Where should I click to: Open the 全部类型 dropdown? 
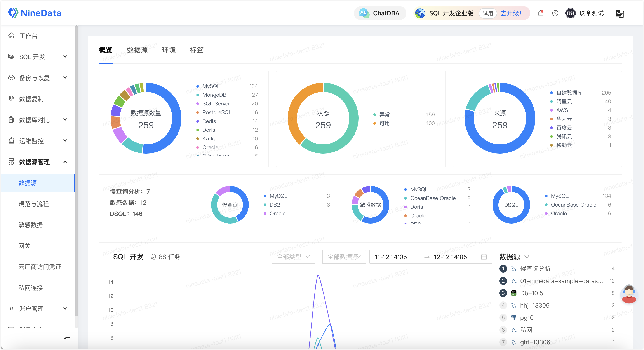coord(293,257)
